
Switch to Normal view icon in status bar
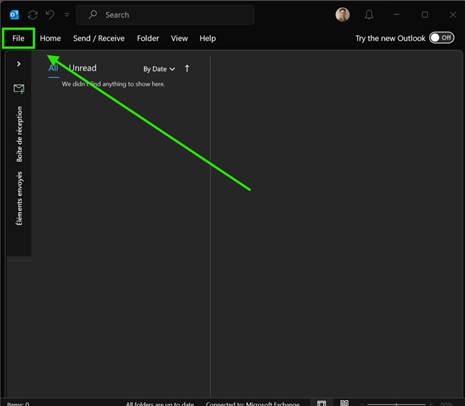pyautogui.click(x=321, y=403)
